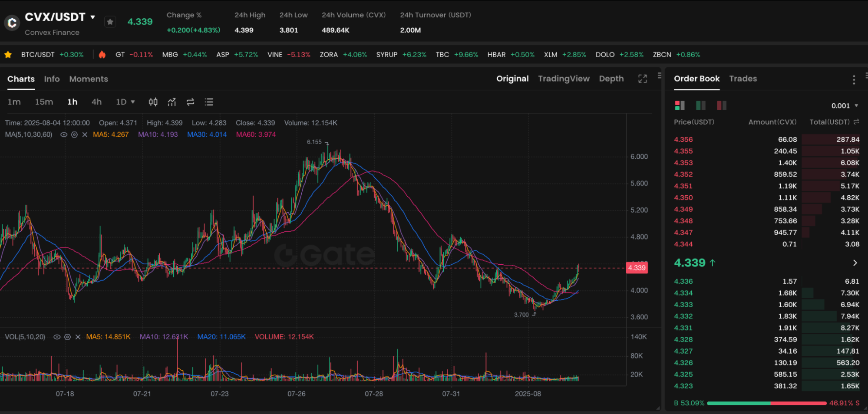
Task: Open VOL indicator settings icon
Action: (x=67, y=337)
